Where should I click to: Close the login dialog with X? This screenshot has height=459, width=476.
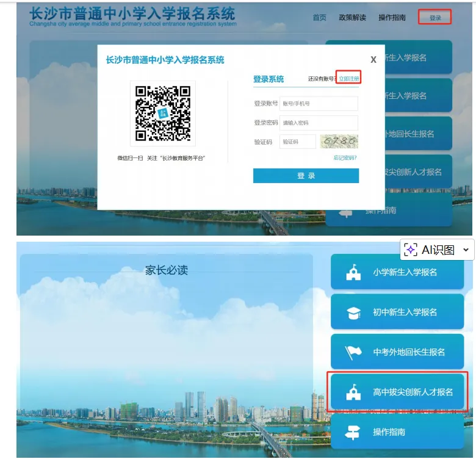[373, 59]
